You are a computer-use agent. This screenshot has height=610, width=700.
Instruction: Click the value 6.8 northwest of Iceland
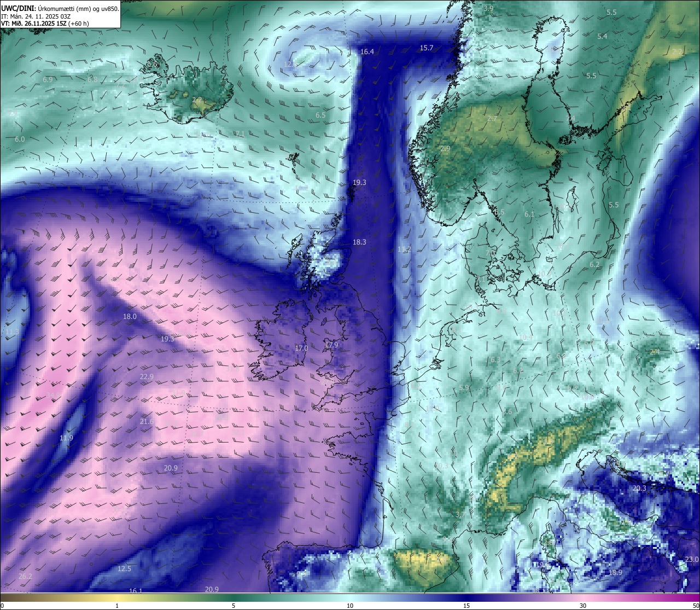tap(93, 79)
